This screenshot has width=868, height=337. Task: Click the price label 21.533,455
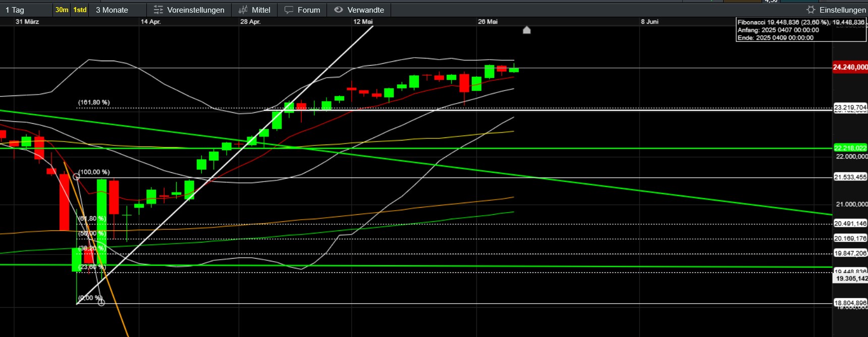pos(850,177)
